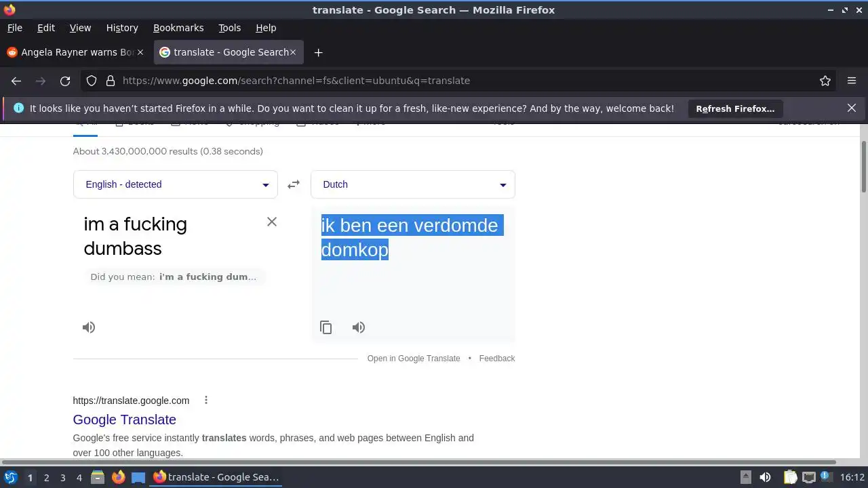Click the https://translate.google.com URL text
The image size is (868, 488).
pyautogui.click(x=131, y=401)
